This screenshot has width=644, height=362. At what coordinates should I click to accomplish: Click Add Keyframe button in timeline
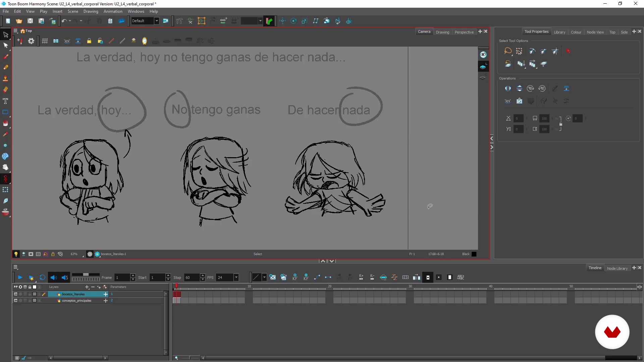click(x=295, y=277)
